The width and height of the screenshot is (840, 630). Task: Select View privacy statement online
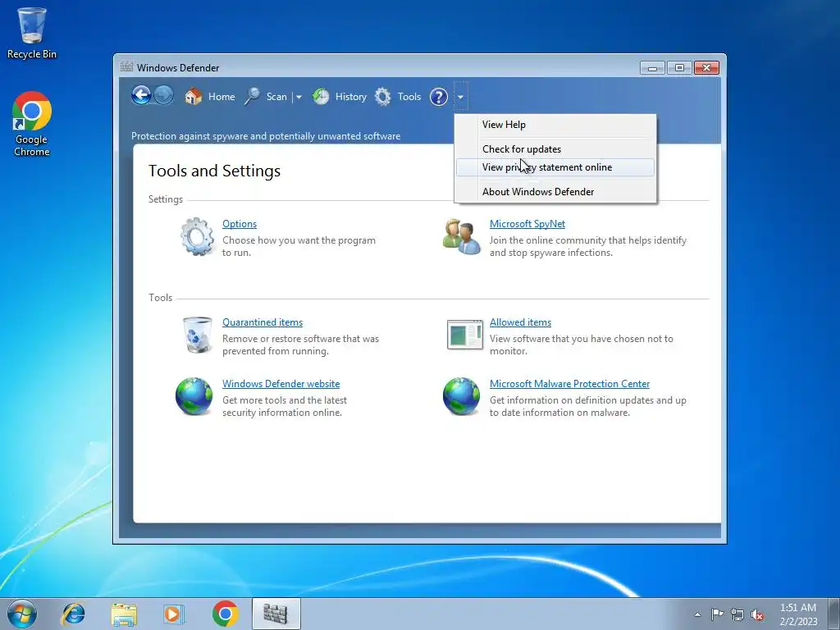(555, 167)
